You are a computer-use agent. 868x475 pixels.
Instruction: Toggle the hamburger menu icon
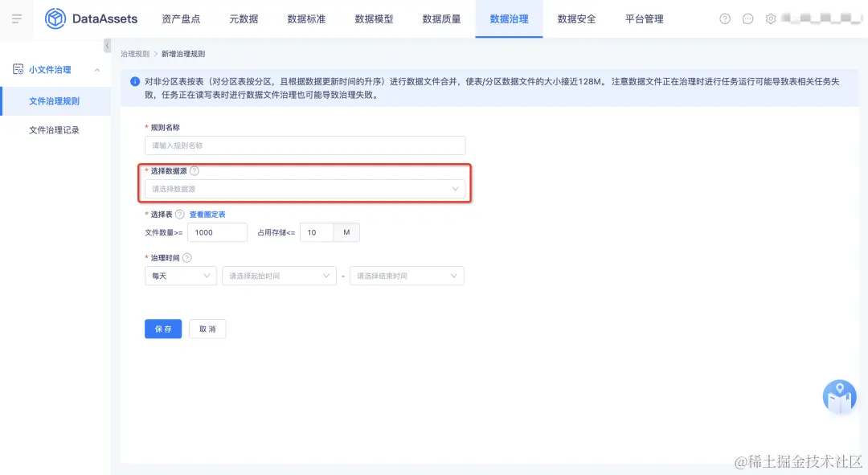click(x=17, y=18)
